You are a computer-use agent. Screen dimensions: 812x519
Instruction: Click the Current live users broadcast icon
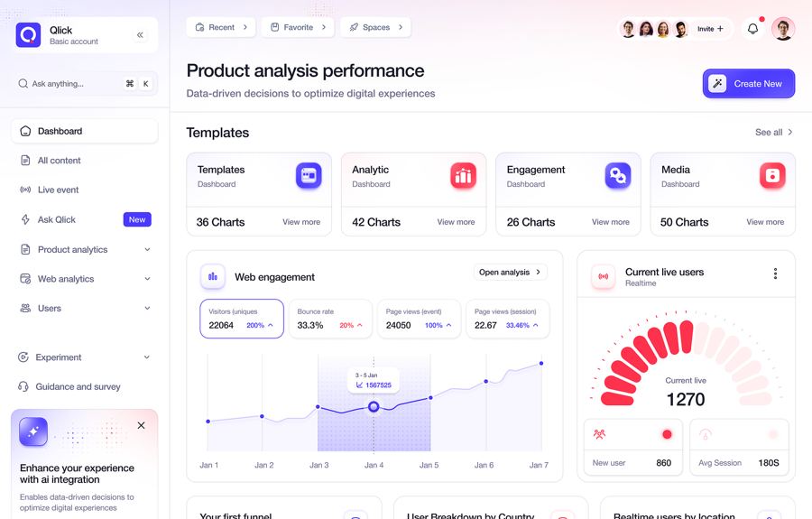point(604,276)
